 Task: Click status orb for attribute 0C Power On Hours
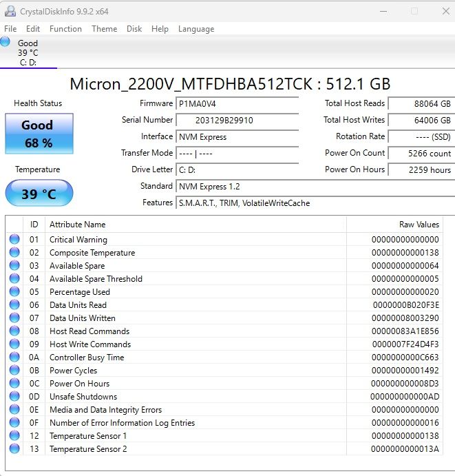(x=14, y=383)
